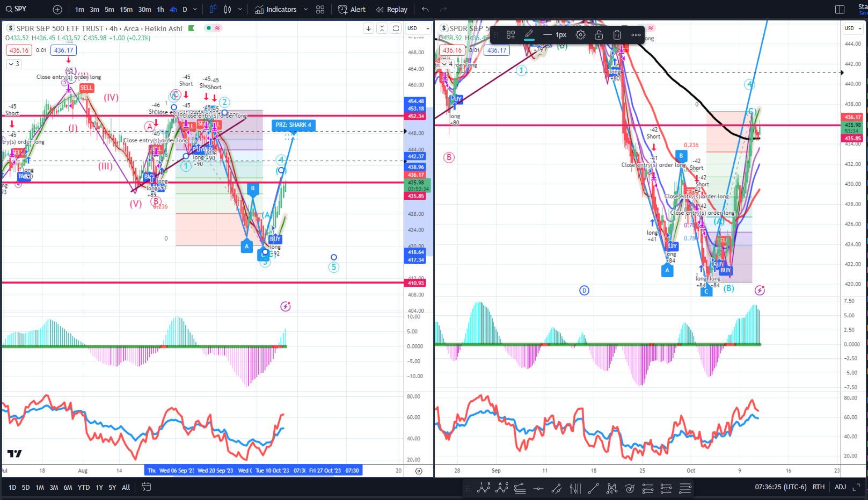
Task: Select the 3m timeframe
Action: coord(94,9)
